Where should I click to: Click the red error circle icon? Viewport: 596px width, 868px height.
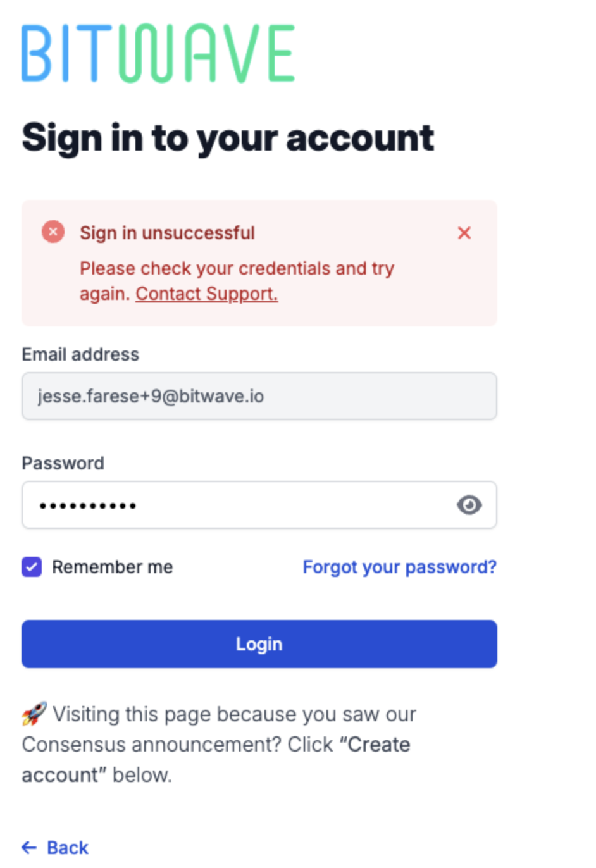[x=53, y=232]
